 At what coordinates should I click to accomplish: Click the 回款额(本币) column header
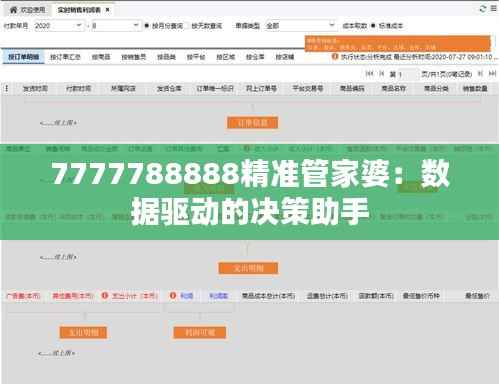coord(376,296)
